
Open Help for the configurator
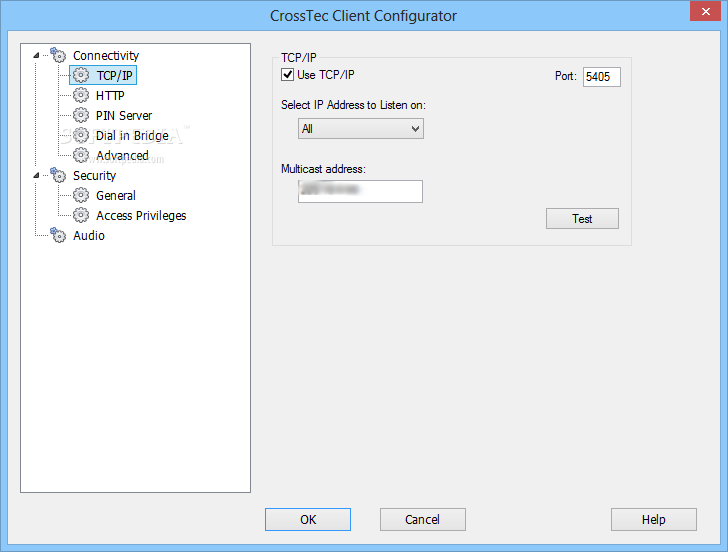[654, 520]
